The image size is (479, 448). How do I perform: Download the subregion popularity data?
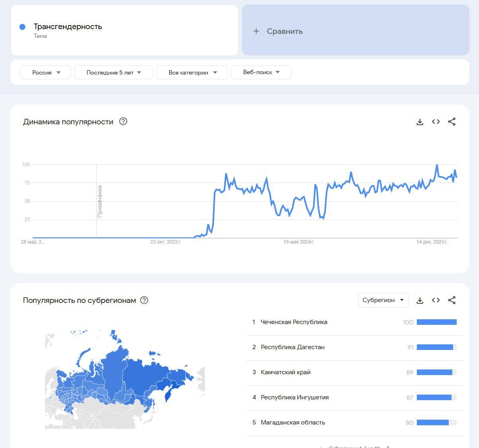click(x=420, y=301)
